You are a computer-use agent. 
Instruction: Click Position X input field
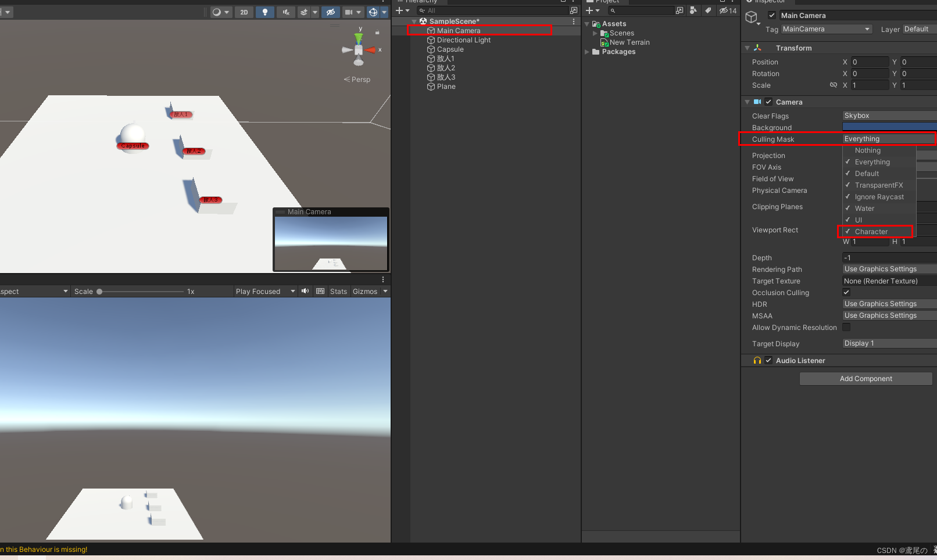tap(870, 62)
